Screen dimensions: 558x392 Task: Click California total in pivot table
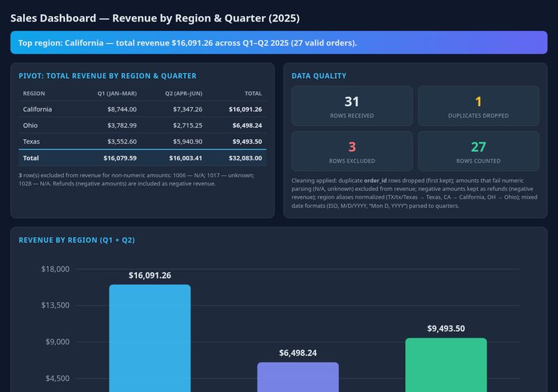click(x=246, y=110)
